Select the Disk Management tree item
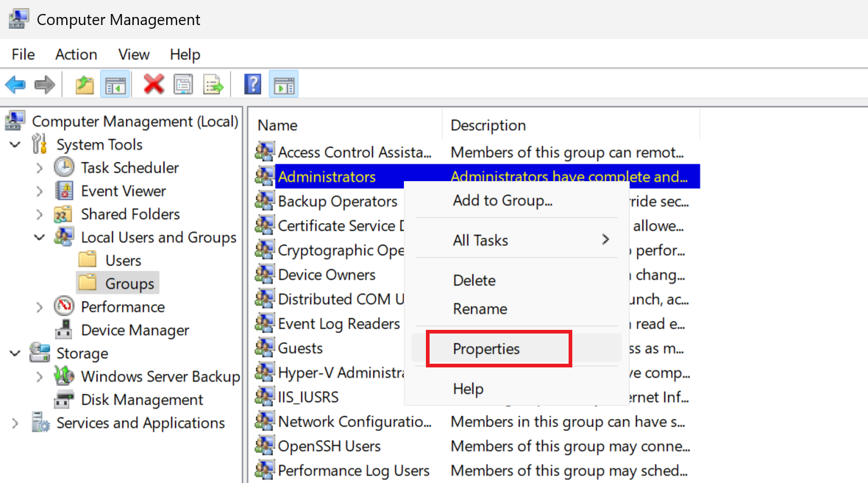 [142, 399]
